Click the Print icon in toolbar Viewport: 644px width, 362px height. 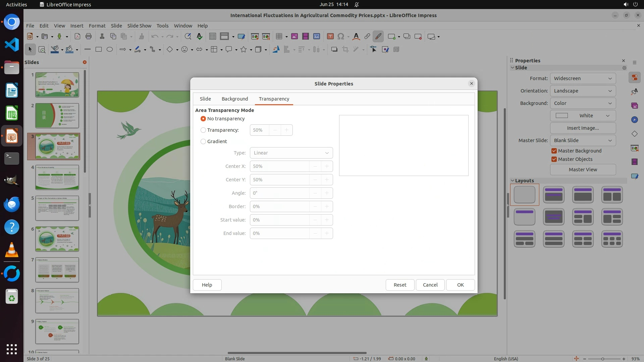click(x=89, y=37)
